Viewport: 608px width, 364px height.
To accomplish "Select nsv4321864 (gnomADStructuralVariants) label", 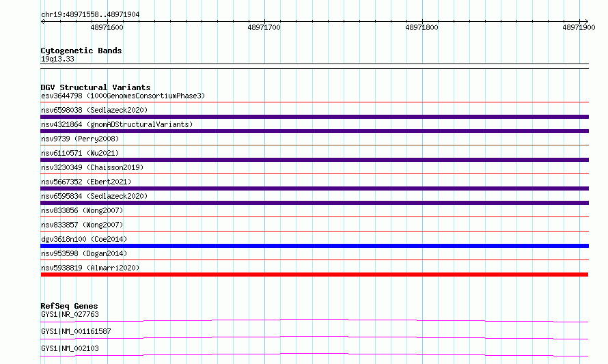I will click(x=117, y=124).
